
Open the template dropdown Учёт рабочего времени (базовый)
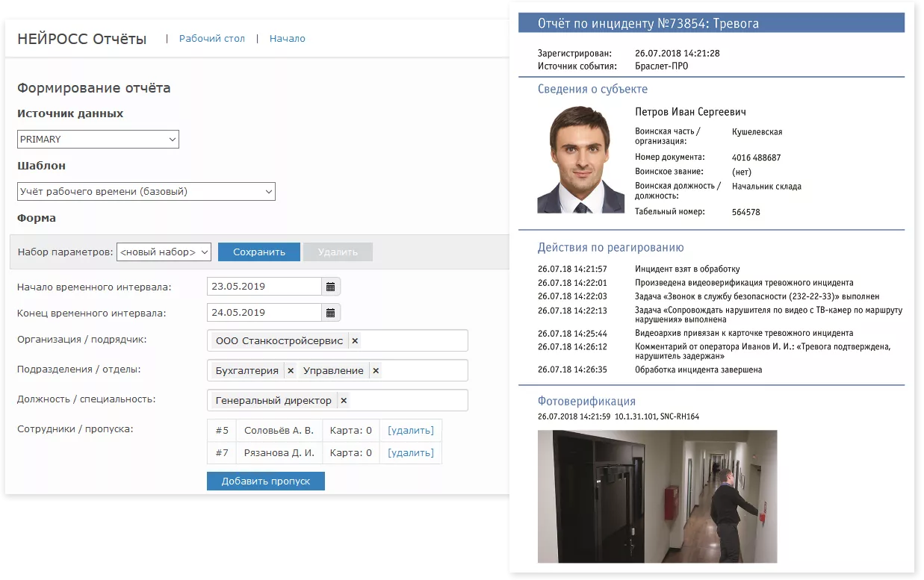[x=146, y=191]
